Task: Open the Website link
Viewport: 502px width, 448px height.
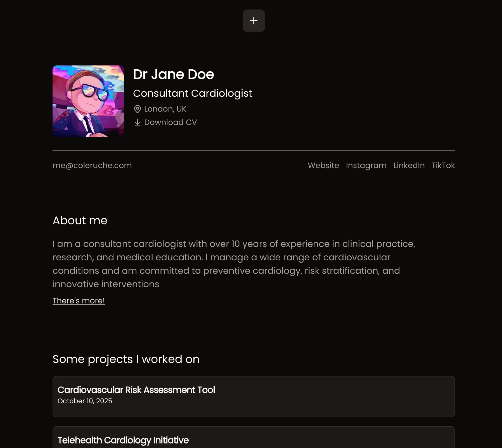Action: click(x=323, y=166)
